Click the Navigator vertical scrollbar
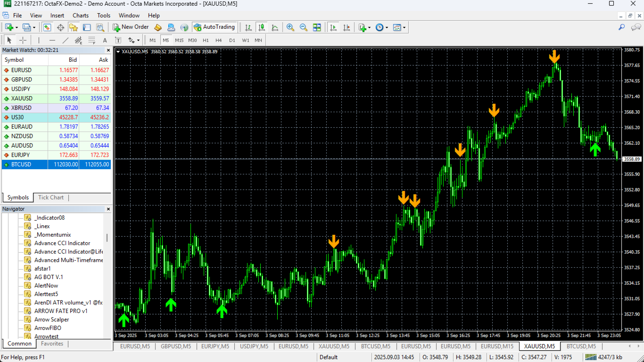Image resolution: width=644 pixels, height=362 pixels. [x=107, y=238]
